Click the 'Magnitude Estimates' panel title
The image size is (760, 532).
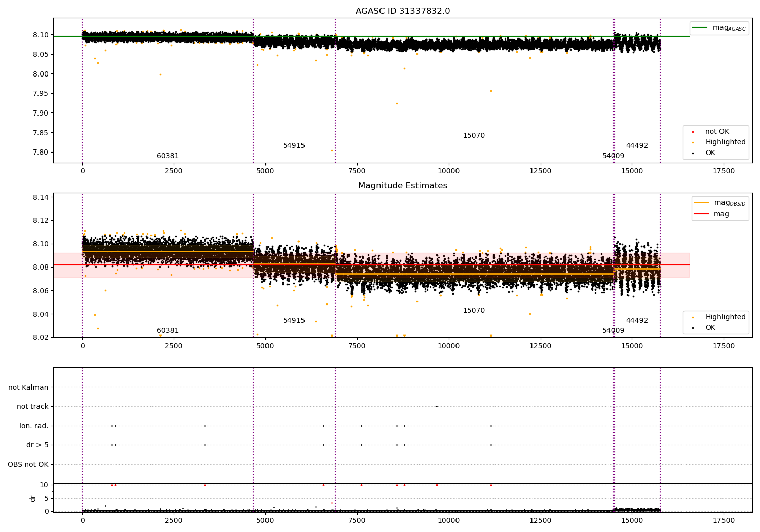tap(403, 186)
